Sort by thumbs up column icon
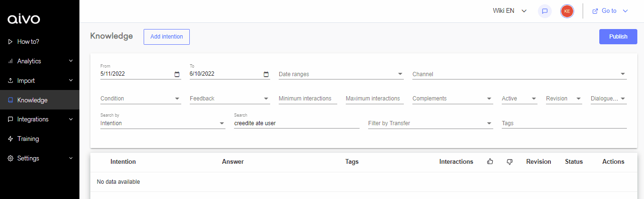 (x=490, y=162)
